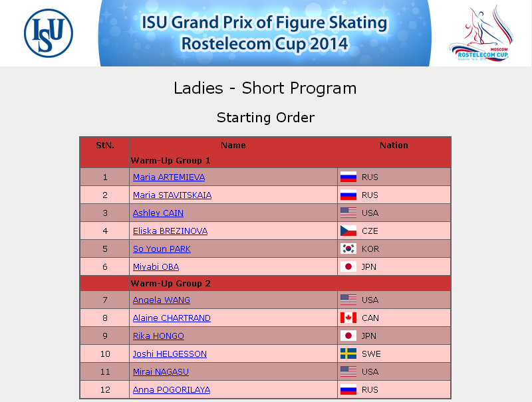
Task: Open Maria STAVITSKAIA's profile link
Action: (x=172, y=195)
